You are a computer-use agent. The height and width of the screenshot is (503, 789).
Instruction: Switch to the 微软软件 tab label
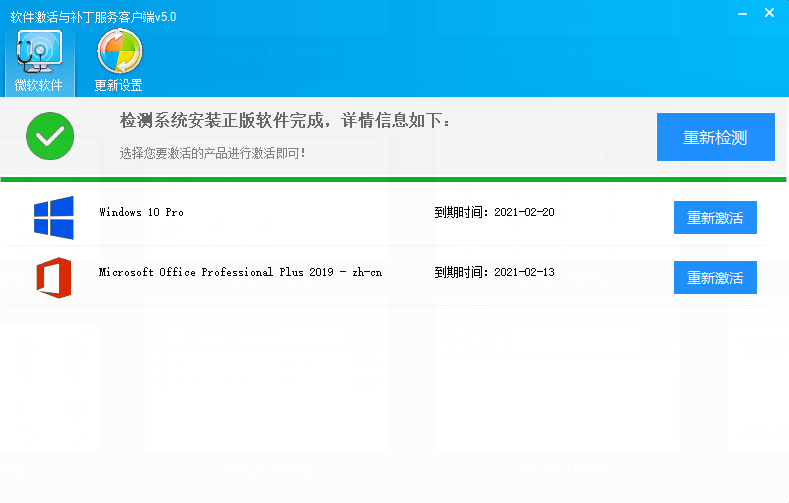click(39, 85)
